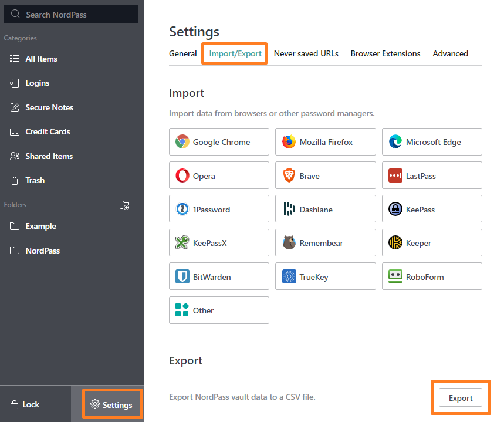Image resolution: width=504 pixels, height=422 pixels.
Task: Click the Microsoft Edge logo icon
Action: [395, 141]
